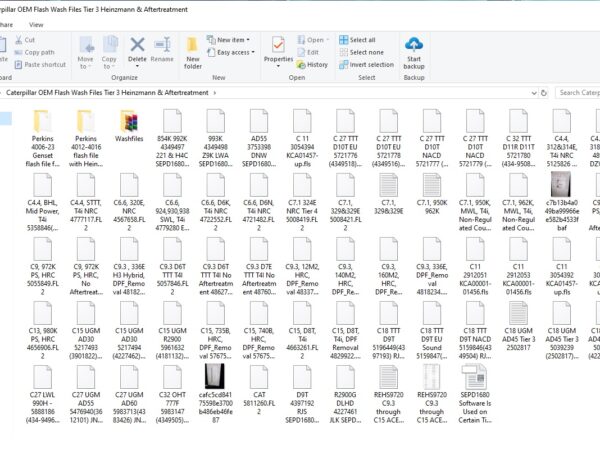Image resolution: width=600 pixels, height=450 pixels.
Task: Click Edit in the Open group
Action: (308, 52)
